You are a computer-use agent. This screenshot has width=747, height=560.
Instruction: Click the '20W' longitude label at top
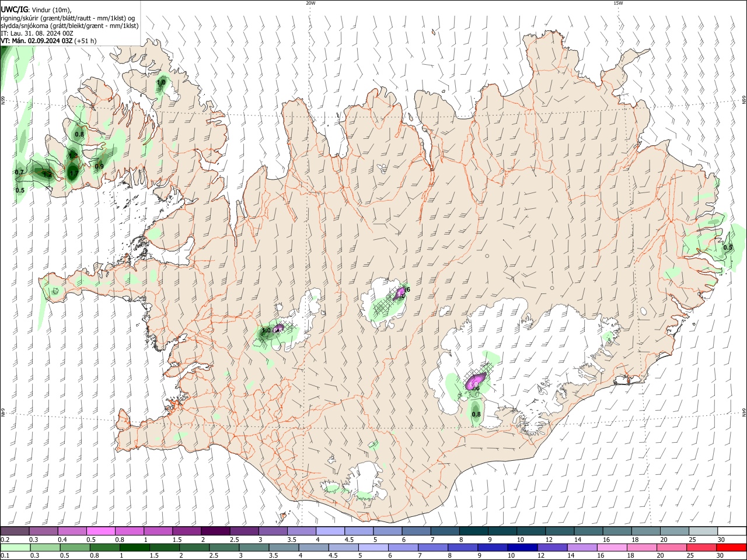click(x=310, y=3)
